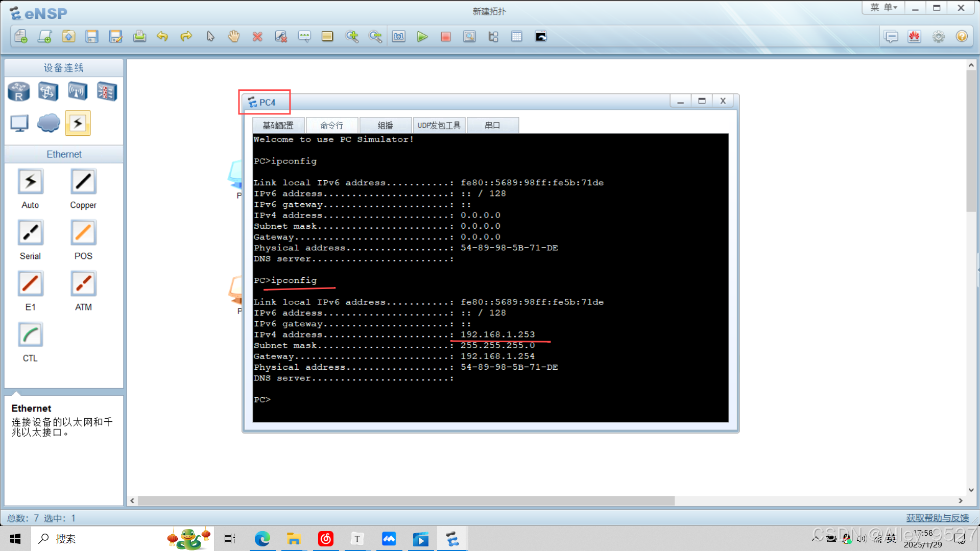
Task: Select the cloud device icon
Action: (x=48, y=123)
